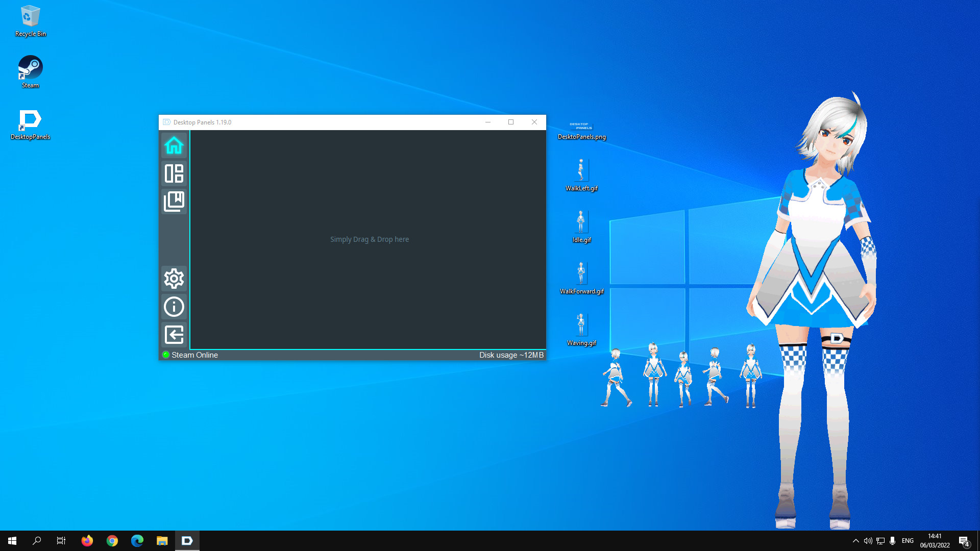Open the Start menu
The height and width of the screenshot is (551, 980).
tap(11, 540)
